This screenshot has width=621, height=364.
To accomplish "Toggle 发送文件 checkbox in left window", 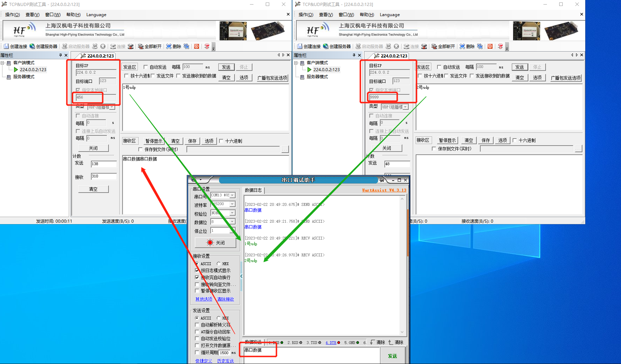I will pyautogui.click(x=153, y=76).
